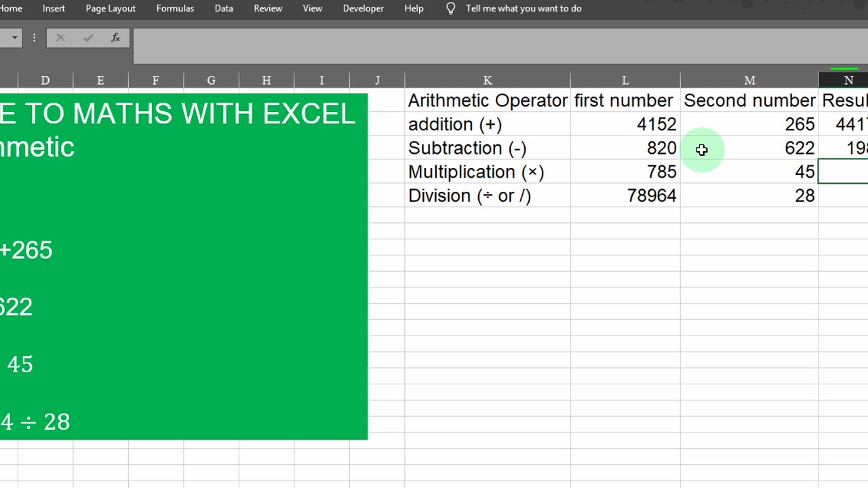The width and height of the screenshot is (868, 488).
Task: Select the empty Result cell for Multiplication
Action: coord(844,171)
